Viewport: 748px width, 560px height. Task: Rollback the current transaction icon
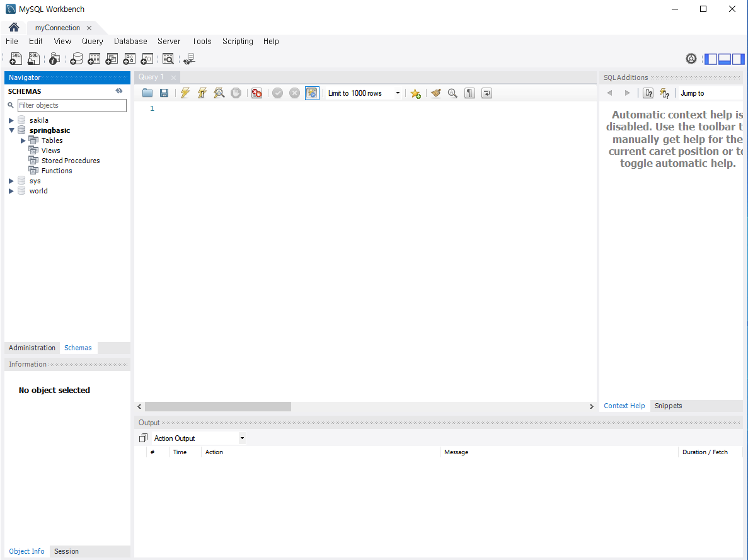pyautogui.click(x=295, y=93)
